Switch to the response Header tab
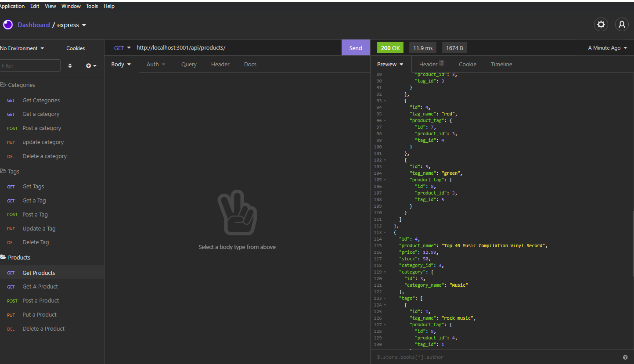This screenshot has height=364, width=634. (x=427, y=64)
